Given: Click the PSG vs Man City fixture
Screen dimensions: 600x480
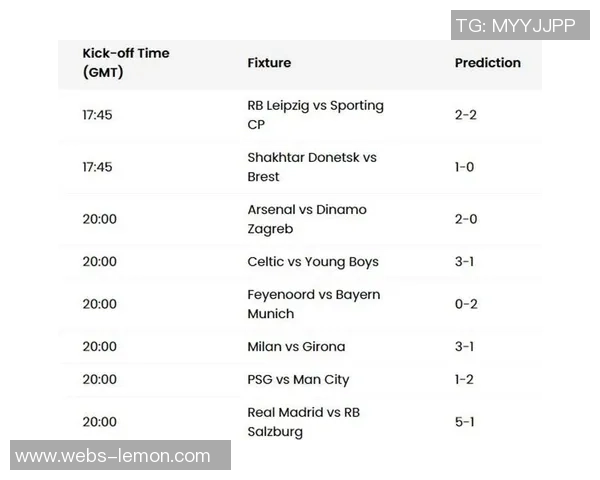Looking at the screenshot, I should coord(298,380).
